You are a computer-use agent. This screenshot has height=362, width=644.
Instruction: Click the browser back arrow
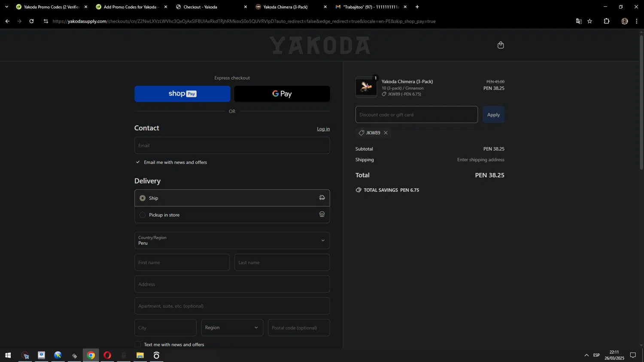click(7, 21)
